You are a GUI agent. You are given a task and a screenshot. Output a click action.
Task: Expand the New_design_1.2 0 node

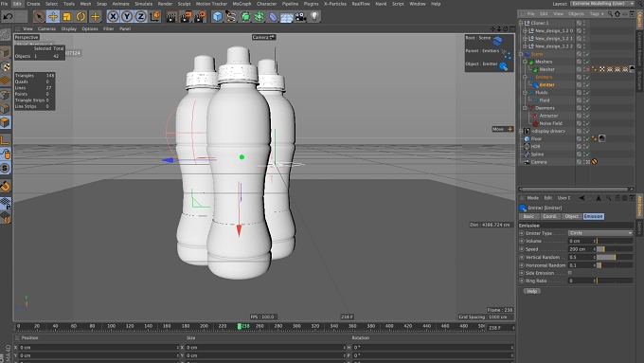(x=525, y=31)
